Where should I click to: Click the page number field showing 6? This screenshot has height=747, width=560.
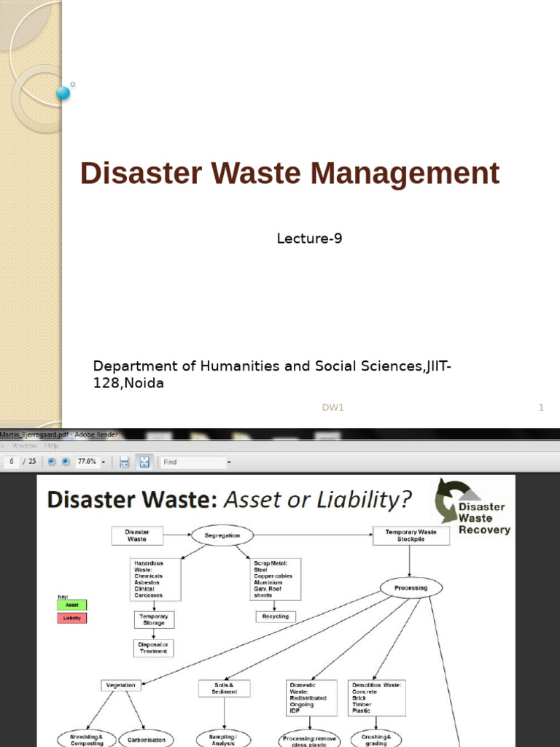[11, 462]
